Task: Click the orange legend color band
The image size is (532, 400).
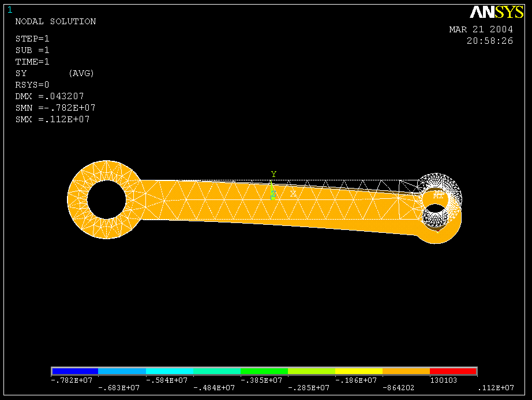Action: coord(406,371)
